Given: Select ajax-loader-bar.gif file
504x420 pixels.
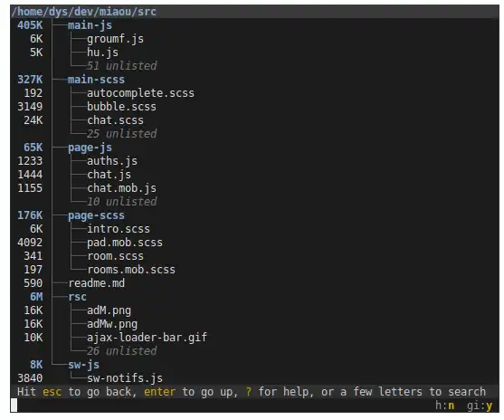Looking at the screenshot, I should 147,338.
